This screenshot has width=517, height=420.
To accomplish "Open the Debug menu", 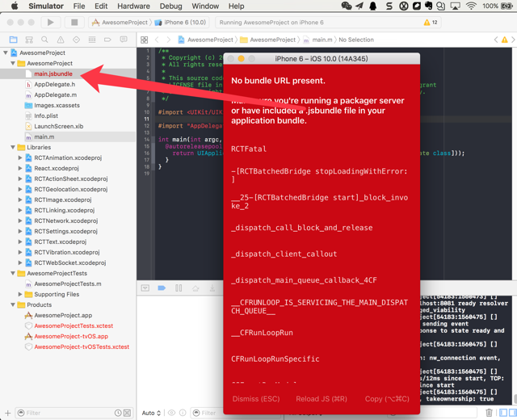I will 170,6.
